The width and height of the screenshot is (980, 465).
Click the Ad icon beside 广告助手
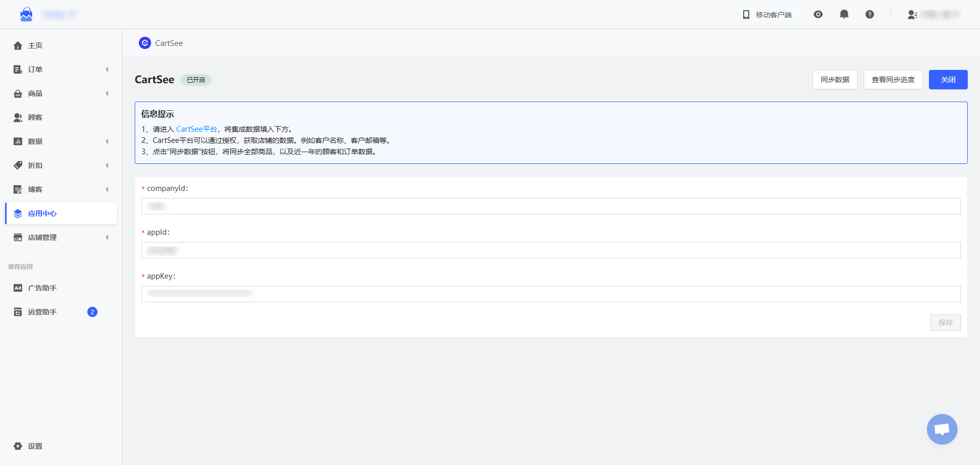(x=18, y=288)
